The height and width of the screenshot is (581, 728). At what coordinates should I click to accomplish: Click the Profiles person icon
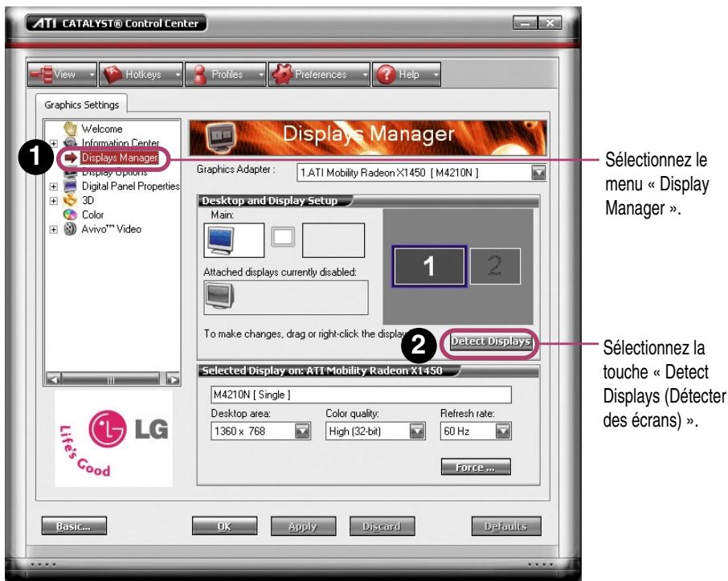(x=199, y=74)
